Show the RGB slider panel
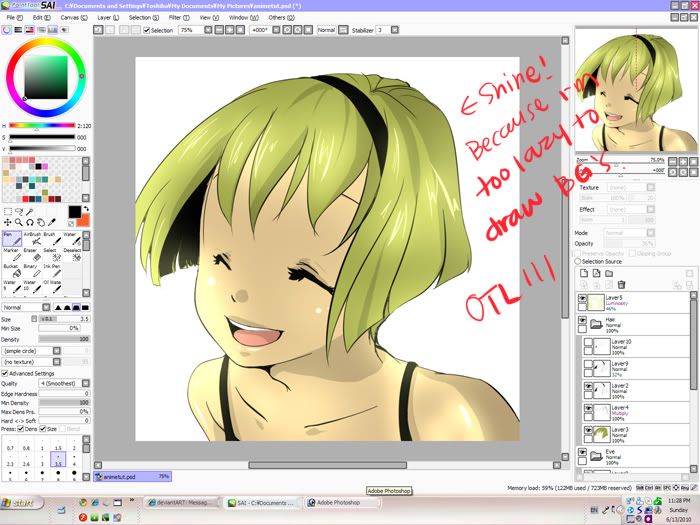The height and width of the screenshot is (525, 700). pos(18,30)
